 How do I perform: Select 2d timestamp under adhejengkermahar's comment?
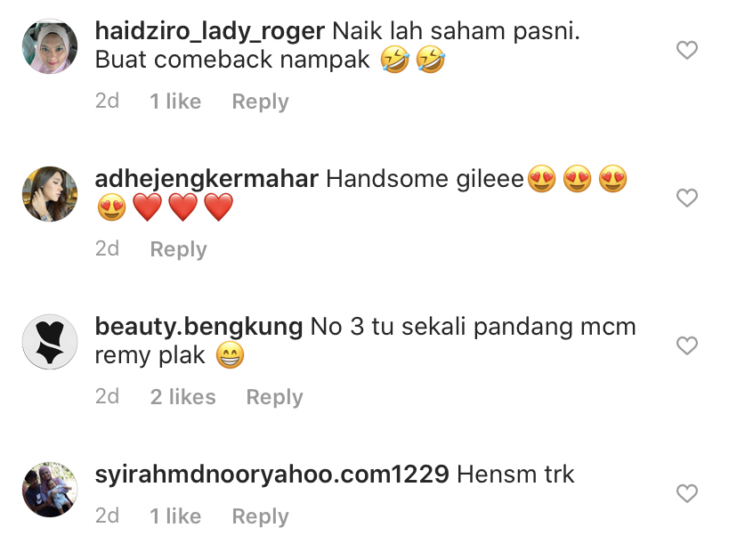pos(107,248)
